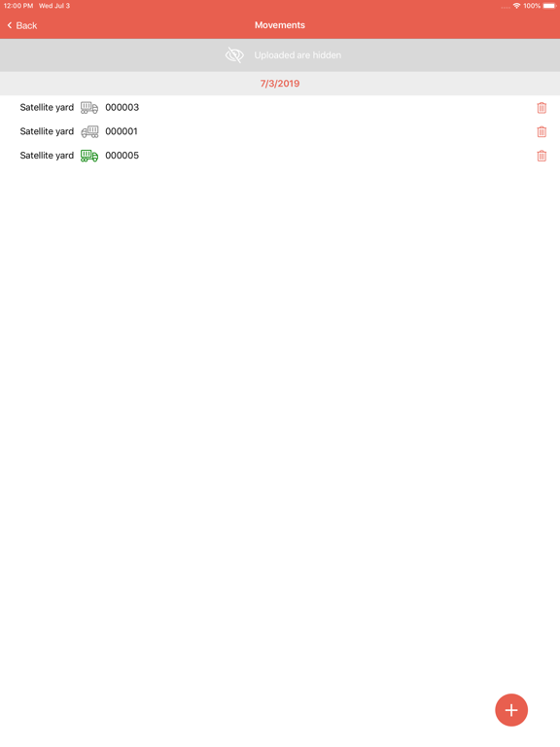Tap the back chevron arrow

click(10, 25)
